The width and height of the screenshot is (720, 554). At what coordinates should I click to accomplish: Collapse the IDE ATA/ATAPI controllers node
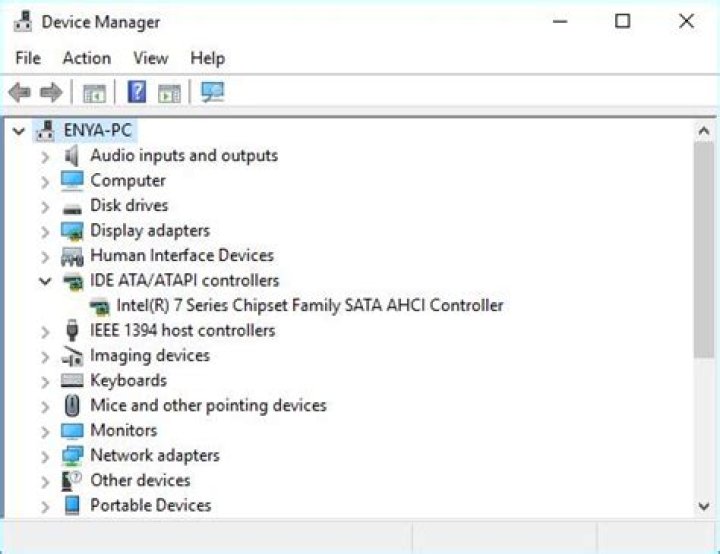45,281
